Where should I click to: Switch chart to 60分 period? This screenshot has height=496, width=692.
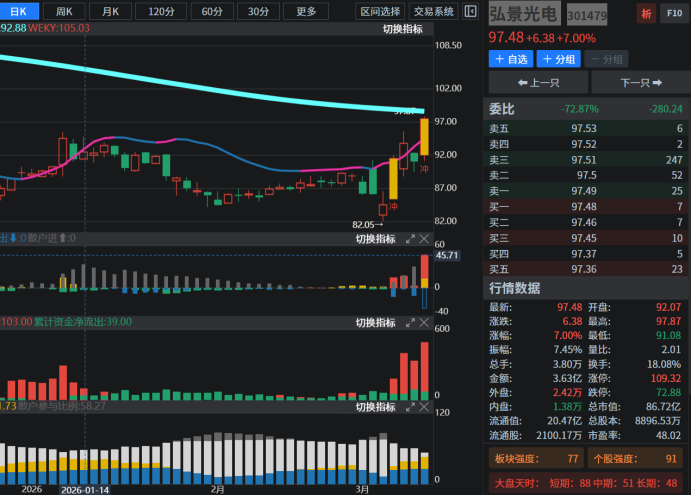pos(212,12)
